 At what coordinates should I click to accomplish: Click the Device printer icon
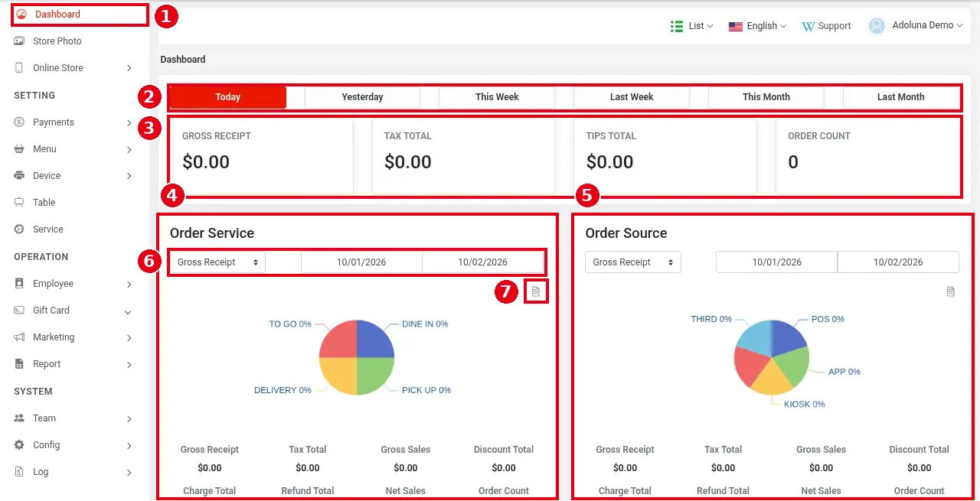19,176
